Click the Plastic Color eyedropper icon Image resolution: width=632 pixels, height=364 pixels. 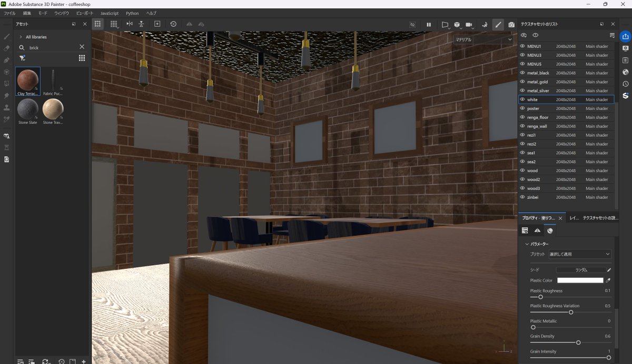click(x=609, y=280)
